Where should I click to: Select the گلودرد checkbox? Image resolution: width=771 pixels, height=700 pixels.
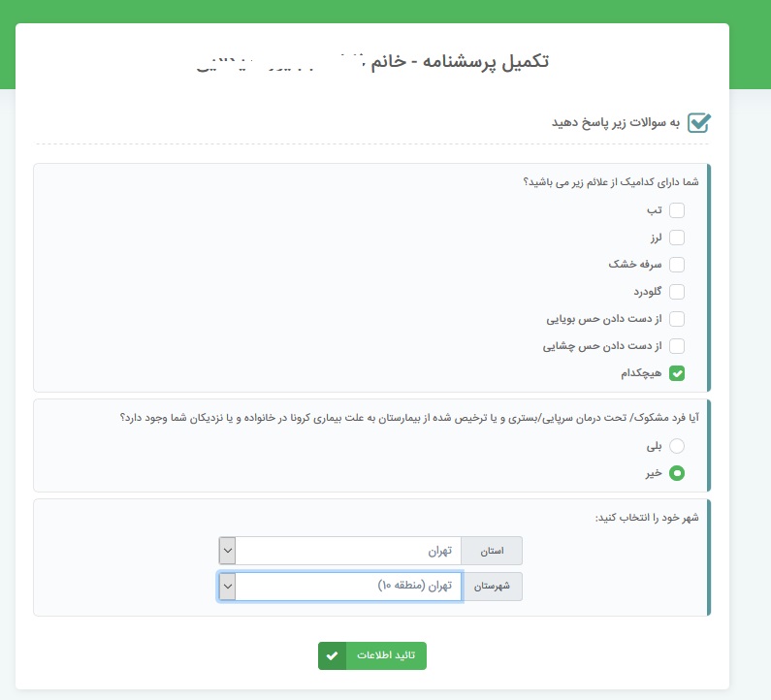tap(677, 291)
